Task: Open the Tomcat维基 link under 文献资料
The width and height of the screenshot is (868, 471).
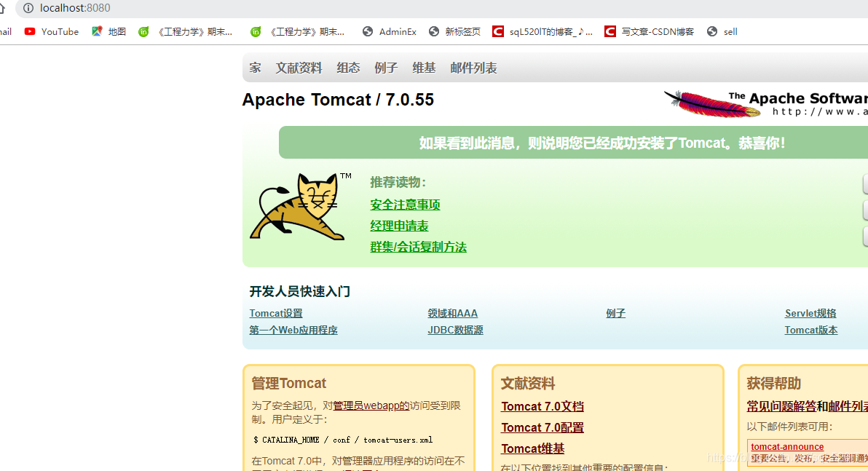Action: coord(532,448)
